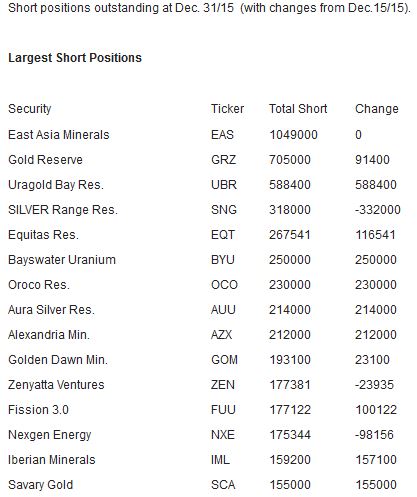
Task: Click Oroco Res. total short 230000
Action: [290, 285]
